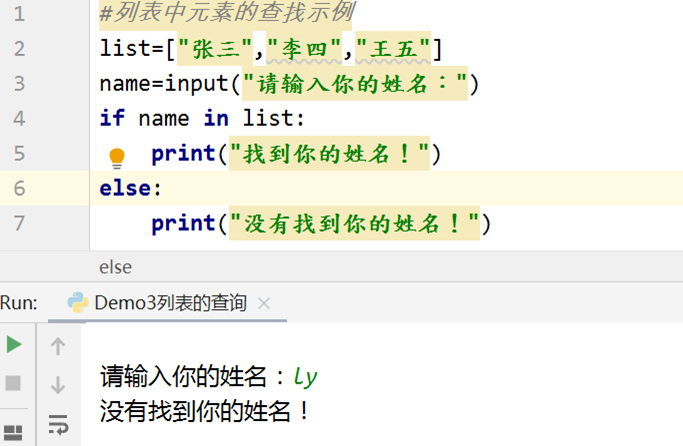Click line number 2 in gutter
Viewport: 683px width, 446px height.
[x=19, y=48]
